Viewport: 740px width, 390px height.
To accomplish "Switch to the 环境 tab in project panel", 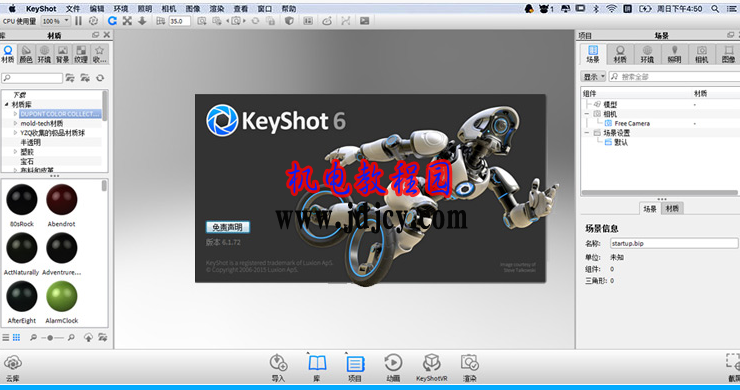I will tap(647, 54).
